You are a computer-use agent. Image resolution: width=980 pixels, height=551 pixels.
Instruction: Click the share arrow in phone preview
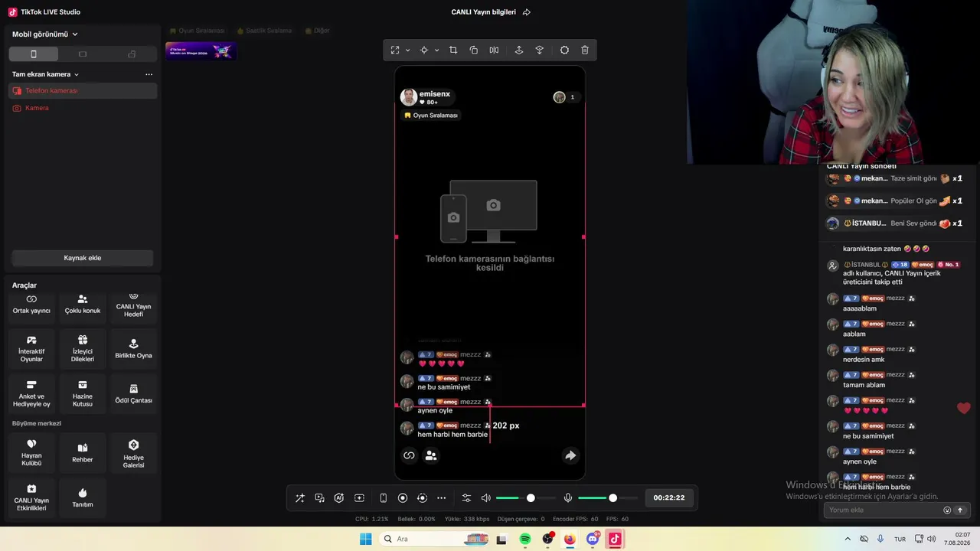pos(570,455)
